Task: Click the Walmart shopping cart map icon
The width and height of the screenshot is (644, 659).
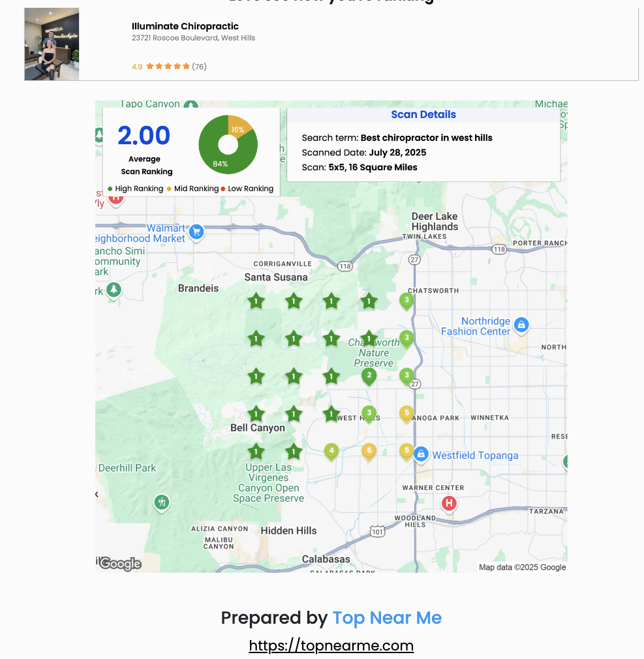Action: click(x=196, y=232)
